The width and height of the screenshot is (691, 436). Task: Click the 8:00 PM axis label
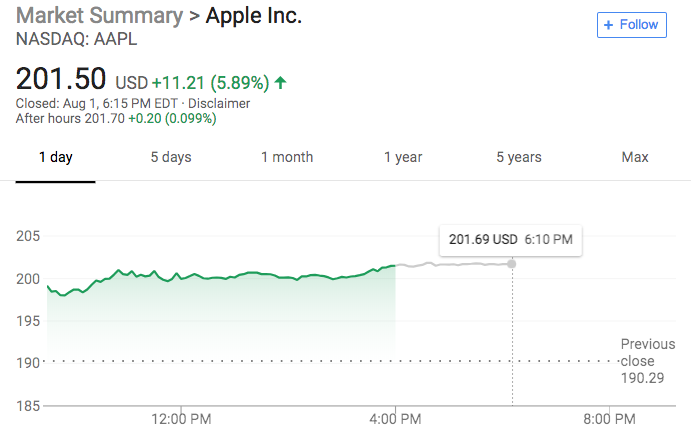pos(610,417)
